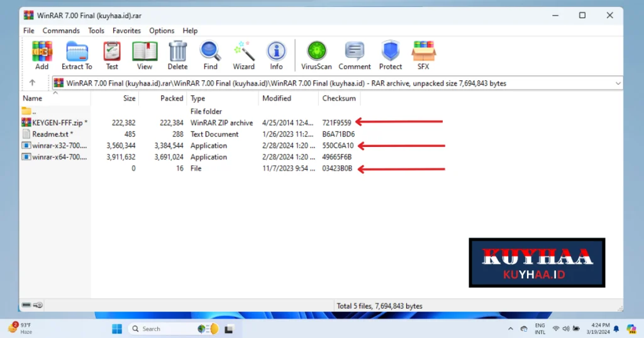Open the Commands menu
The image size is (644, 338).
(61, 31)
